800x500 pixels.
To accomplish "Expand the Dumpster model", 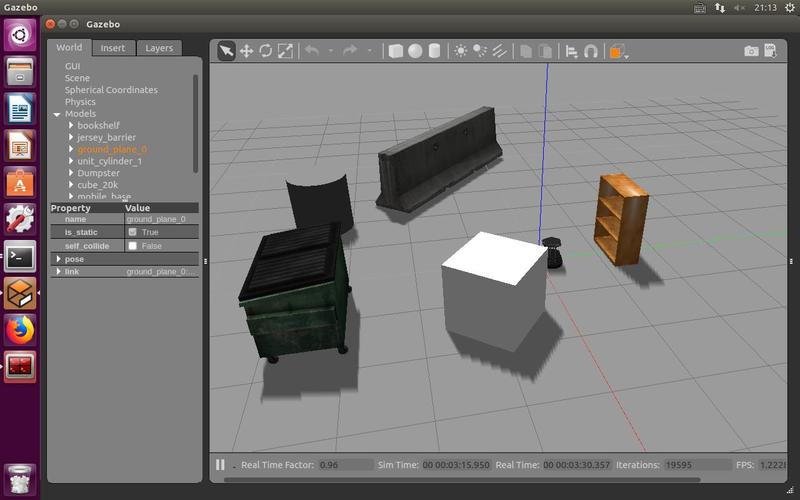I will pos(71,173).
